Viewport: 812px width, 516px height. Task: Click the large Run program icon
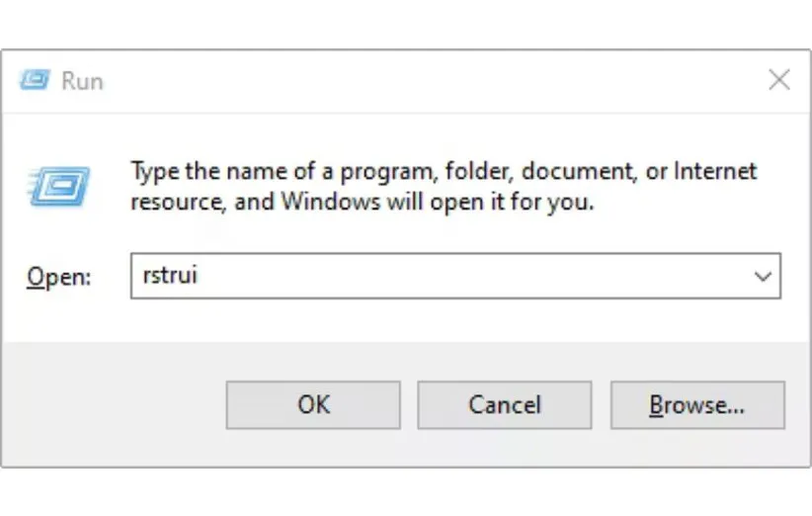coord(58,185)
